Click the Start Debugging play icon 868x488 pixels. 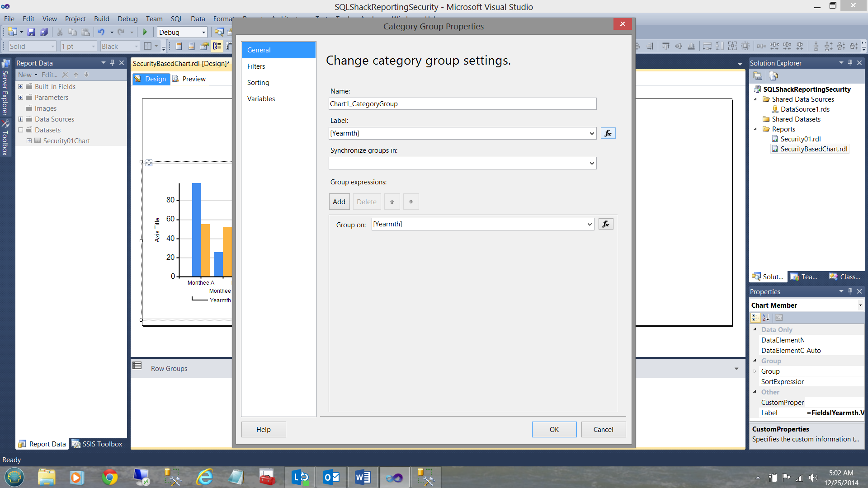coord(145,32)
